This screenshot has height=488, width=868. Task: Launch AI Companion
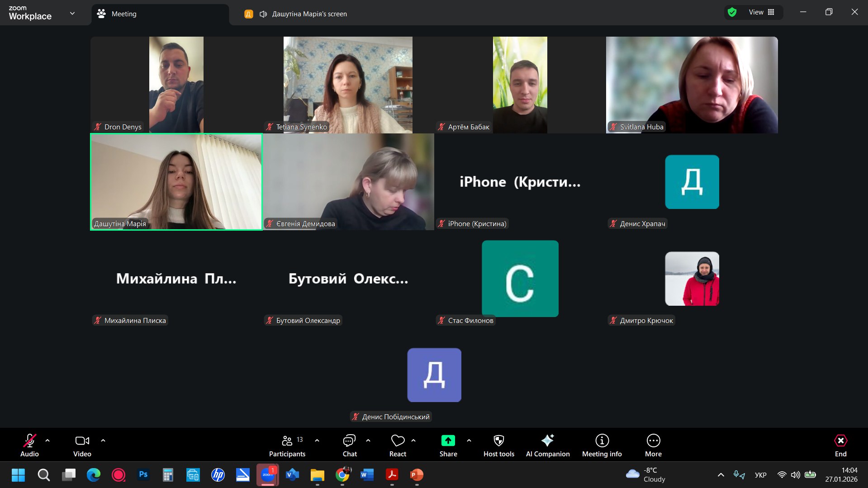[x=547, y=445]
